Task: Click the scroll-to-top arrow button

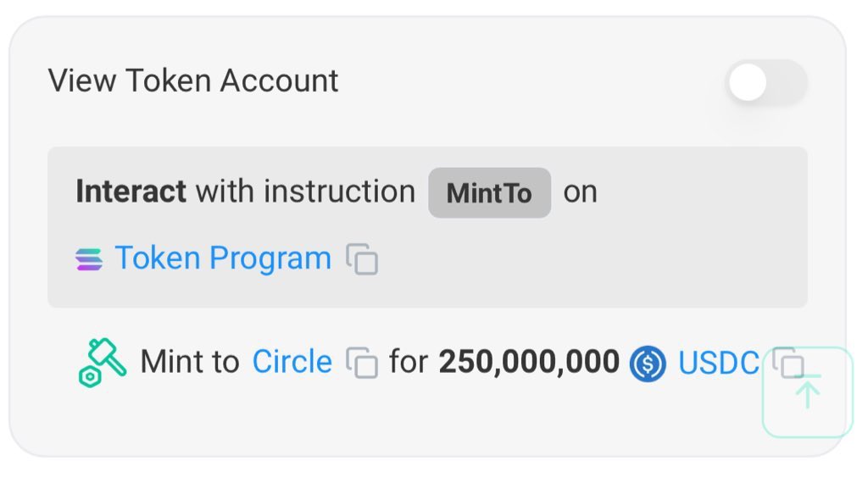Action: 808,392
